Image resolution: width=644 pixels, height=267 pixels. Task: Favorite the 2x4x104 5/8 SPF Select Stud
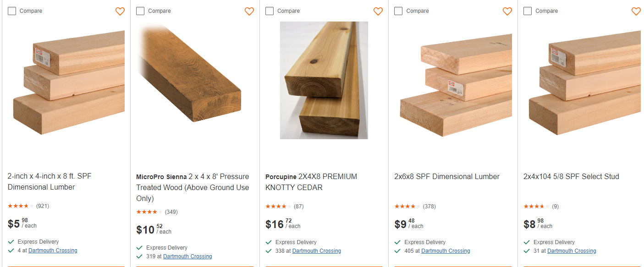(x=636, y=11)
